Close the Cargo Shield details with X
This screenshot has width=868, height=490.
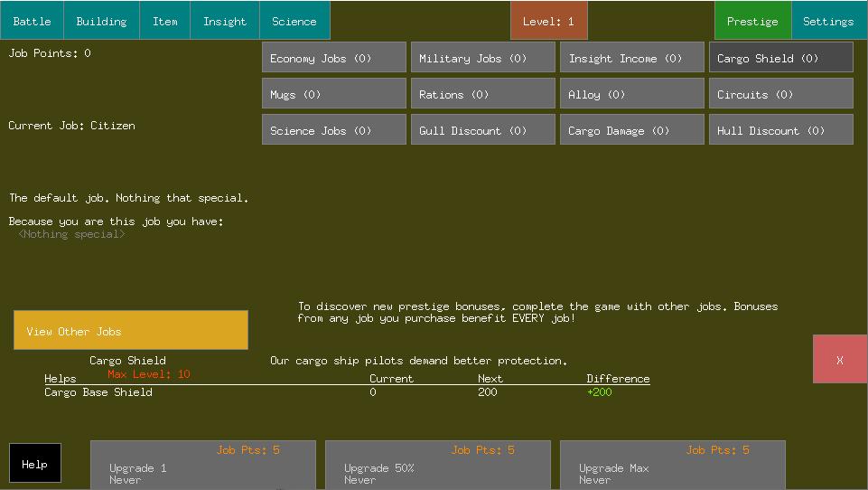pos(840,359)
